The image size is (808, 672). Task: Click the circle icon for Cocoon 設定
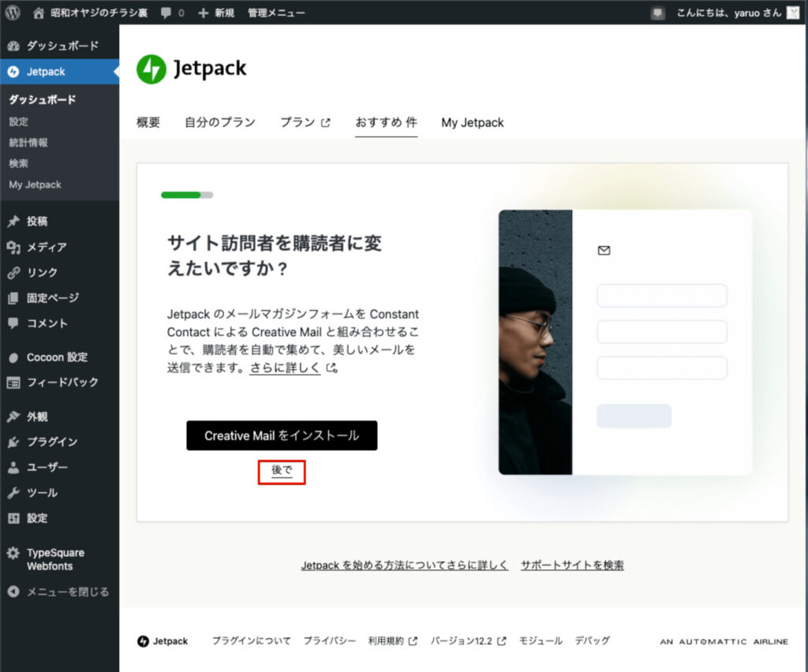click(x=13, y=357)
